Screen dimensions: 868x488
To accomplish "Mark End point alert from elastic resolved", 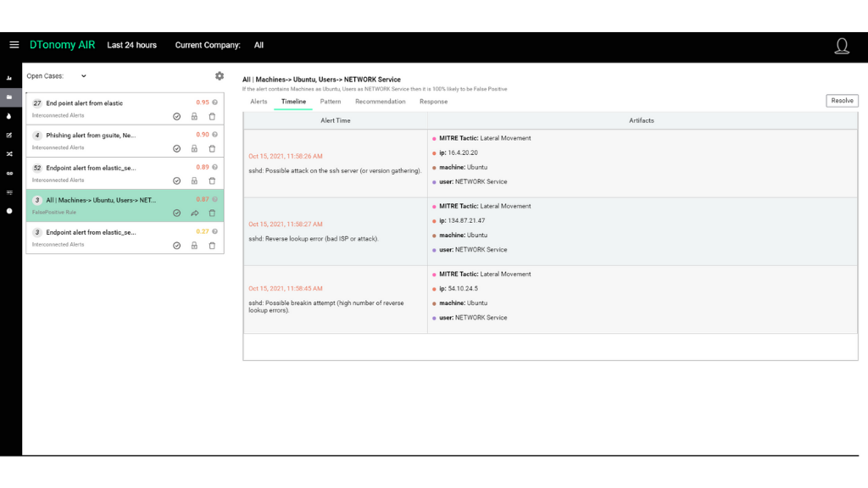I will pyautogui.click(x=176, y=116).
